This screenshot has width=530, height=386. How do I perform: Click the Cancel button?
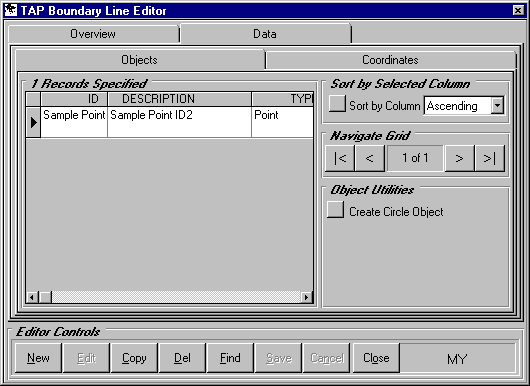pyautogui.click(x=327, y=358)
